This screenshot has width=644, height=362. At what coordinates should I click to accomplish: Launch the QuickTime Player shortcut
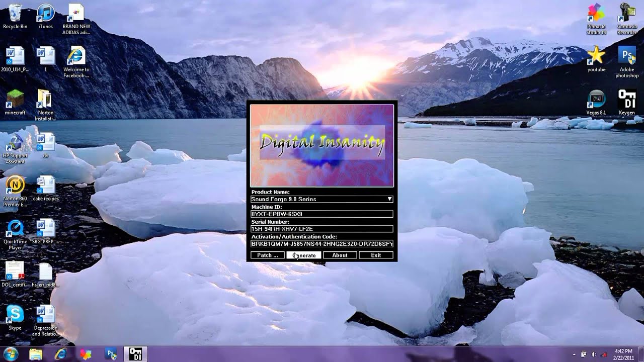click(x=15, y=235)
